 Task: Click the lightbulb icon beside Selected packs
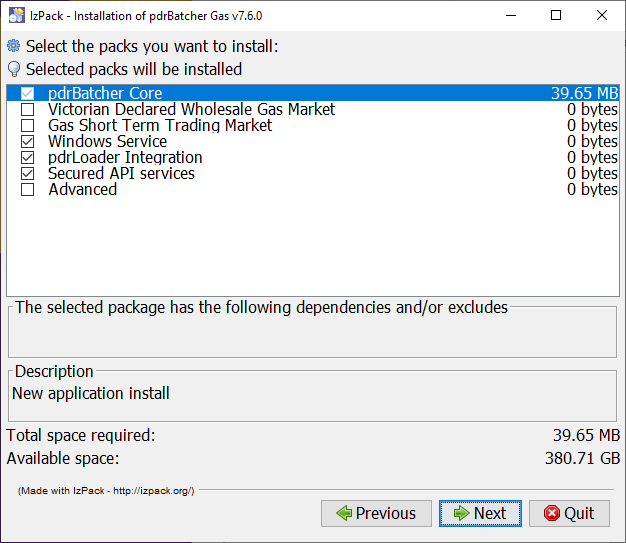tap(14, 69)
